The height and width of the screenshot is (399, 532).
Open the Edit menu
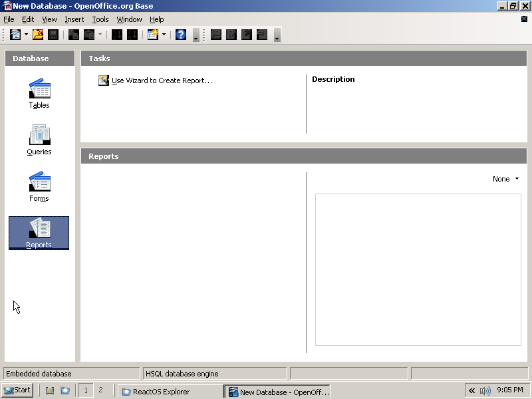pos(28,20)
